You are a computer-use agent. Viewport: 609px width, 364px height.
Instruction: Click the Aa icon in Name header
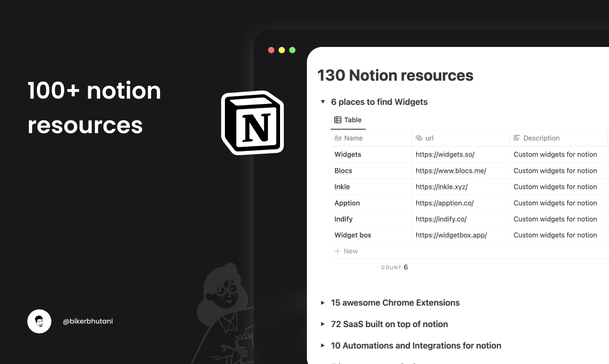click(338, 138)
